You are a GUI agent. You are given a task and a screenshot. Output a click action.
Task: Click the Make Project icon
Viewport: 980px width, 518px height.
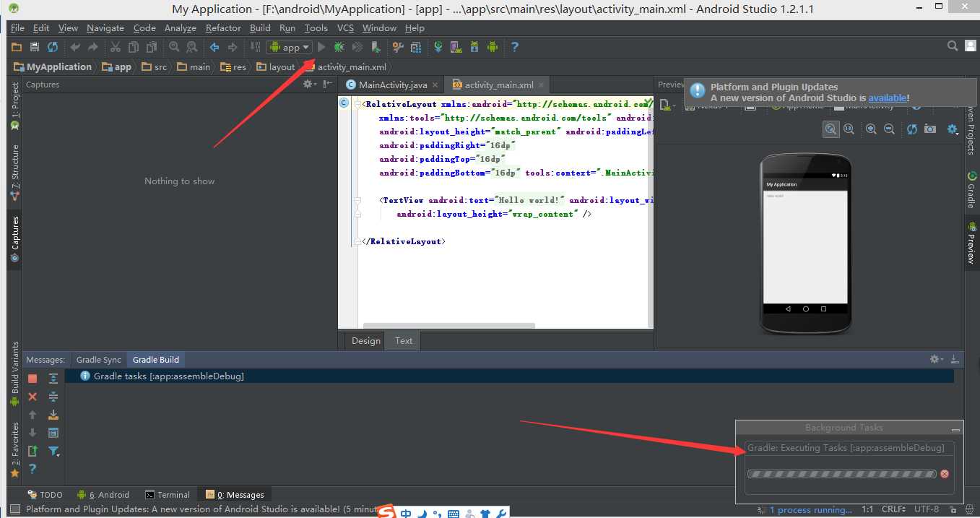(255, 47)
